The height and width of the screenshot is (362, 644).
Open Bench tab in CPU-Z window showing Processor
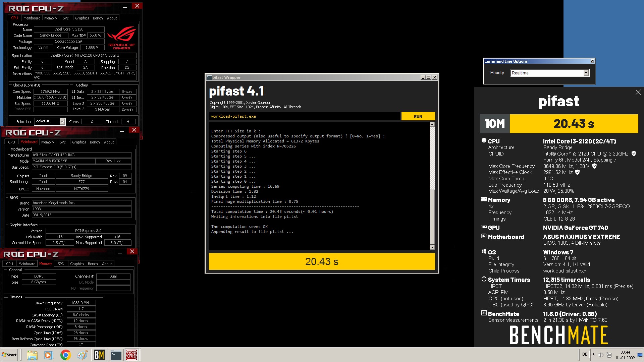[98, 18]
